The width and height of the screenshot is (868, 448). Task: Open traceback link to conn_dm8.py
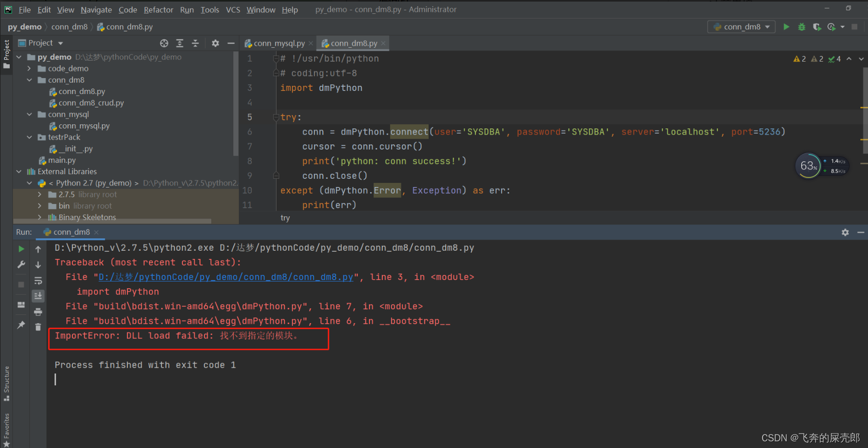tap(226, 277)
